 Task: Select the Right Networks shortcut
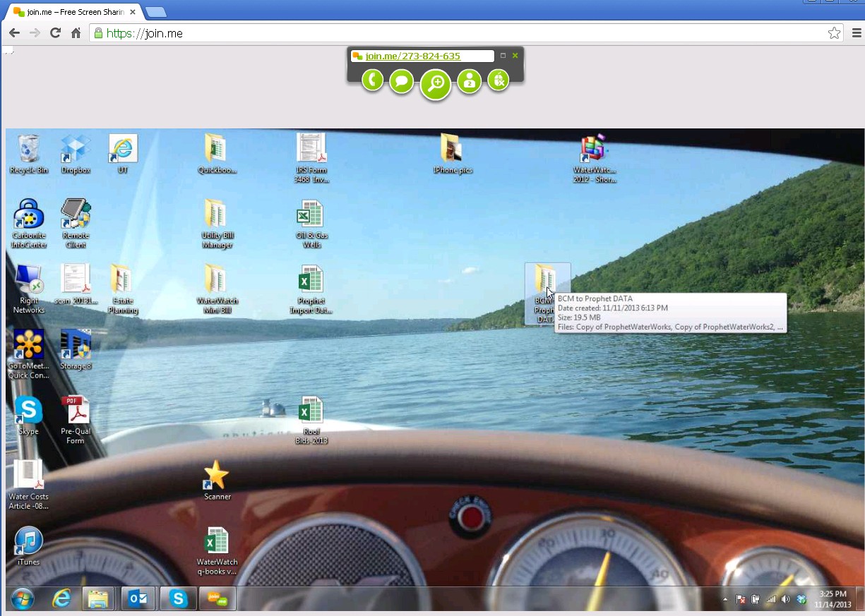tap(29, 289)
